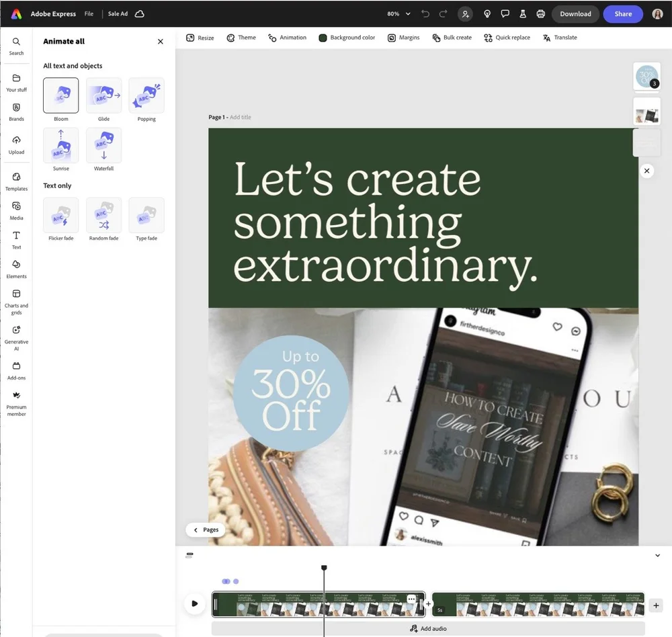This screenshot has height=637, width=672.
Task: Click the Adobe Express logo
Action: tap(16, 14)
